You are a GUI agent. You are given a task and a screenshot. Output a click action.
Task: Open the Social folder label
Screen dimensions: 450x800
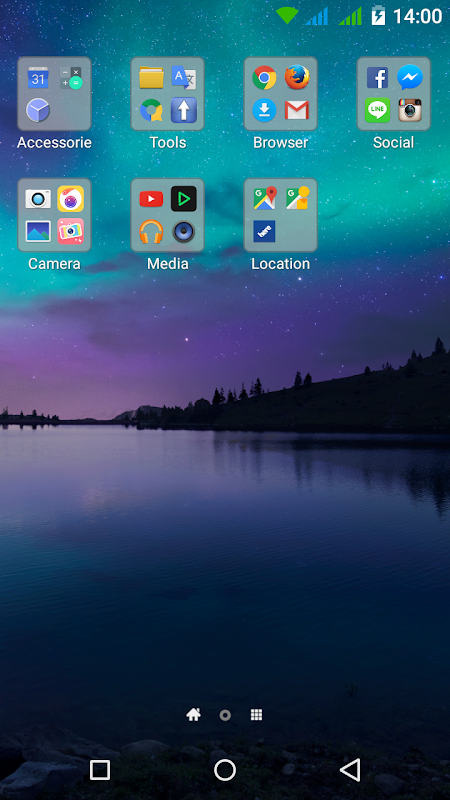(393, 142)
